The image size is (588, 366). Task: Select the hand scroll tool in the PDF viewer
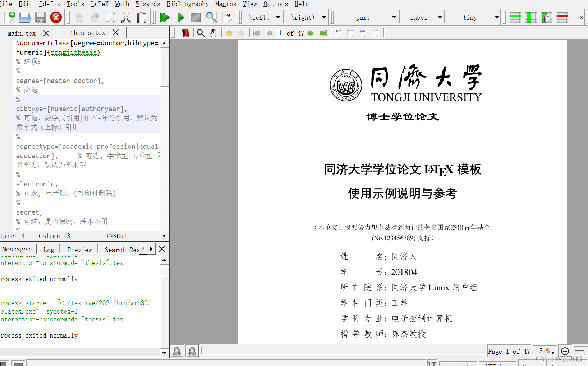point(213,33)
